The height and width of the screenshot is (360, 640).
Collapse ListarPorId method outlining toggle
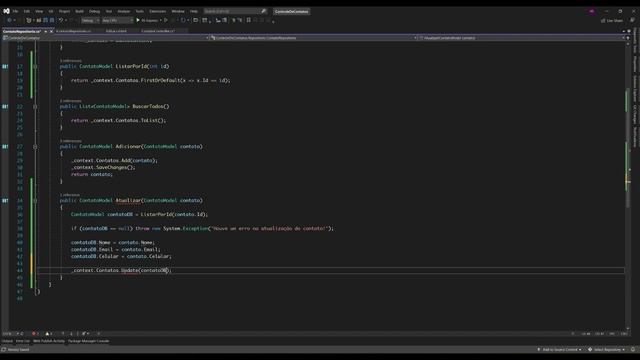pyautogui.click(x=36, y=66)
